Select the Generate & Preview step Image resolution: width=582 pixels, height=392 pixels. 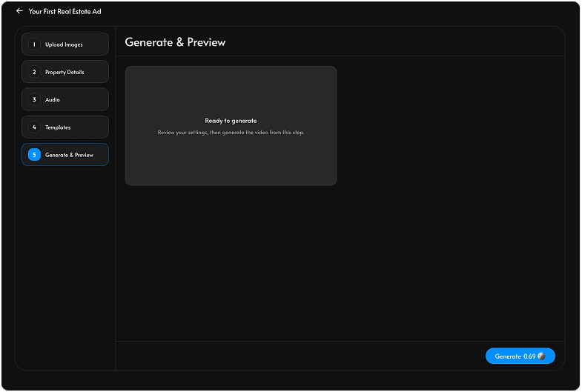(x=65, y=155)
